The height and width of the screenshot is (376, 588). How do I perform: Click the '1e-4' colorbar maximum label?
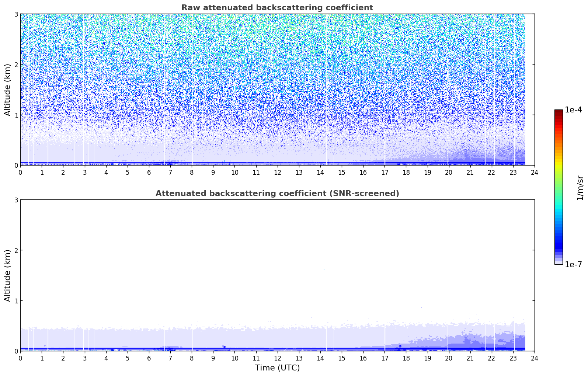[x=573, y=110]
